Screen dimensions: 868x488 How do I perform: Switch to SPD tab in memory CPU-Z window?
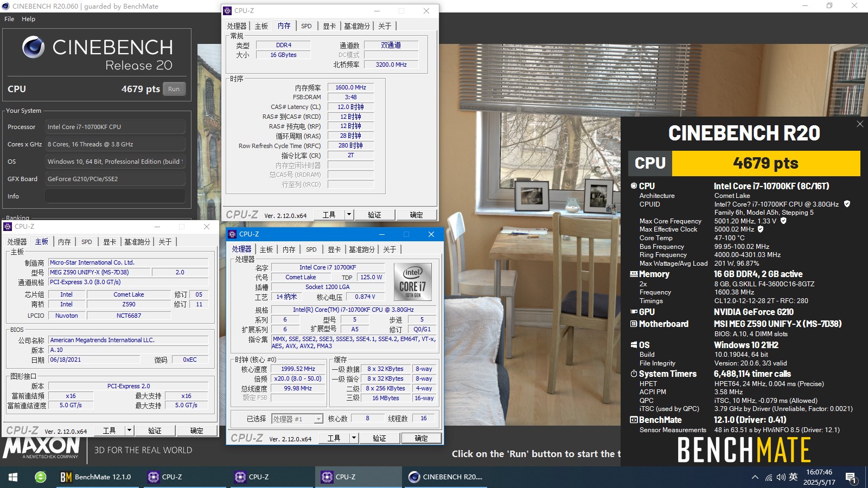[307, 26]
